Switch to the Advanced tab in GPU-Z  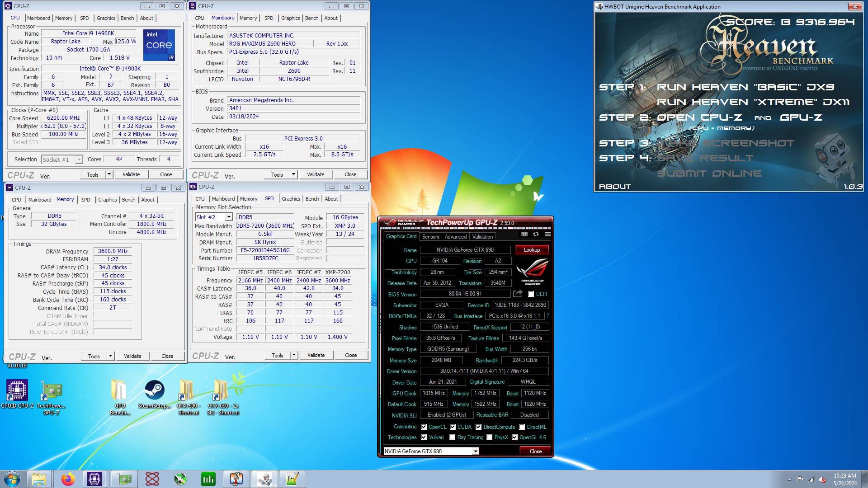click(x=455, y=237)
